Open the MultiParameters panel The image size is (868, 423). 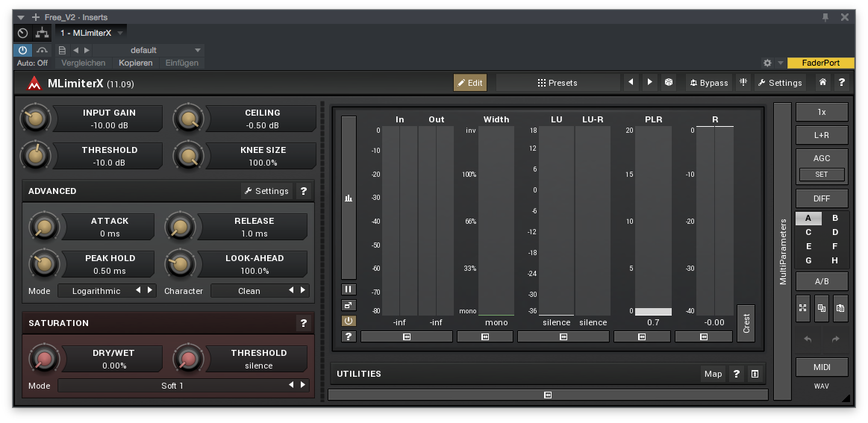tap(783, 251)
